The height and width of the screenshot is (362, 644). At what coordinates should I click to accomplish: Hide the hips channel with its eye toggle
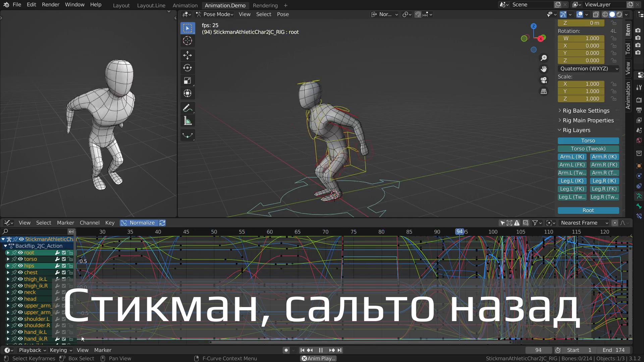[21, 265]
